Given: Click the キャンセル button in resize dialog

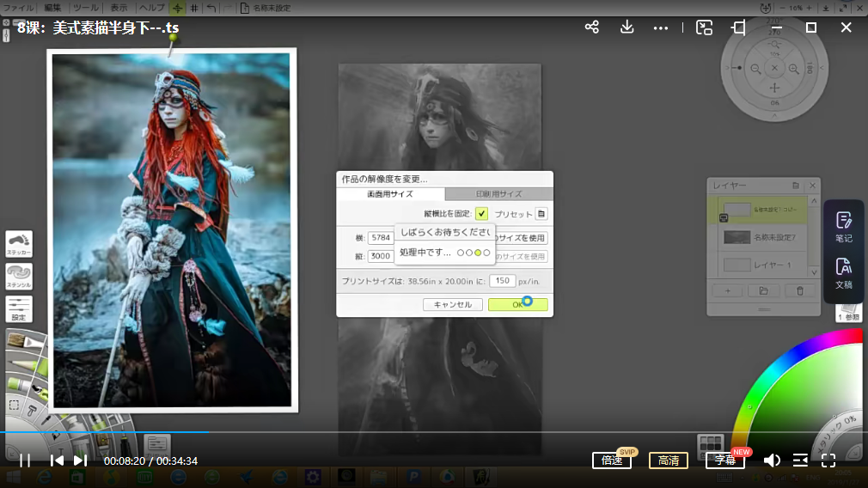Looking at the screenshot, I should tap(453, 304).
